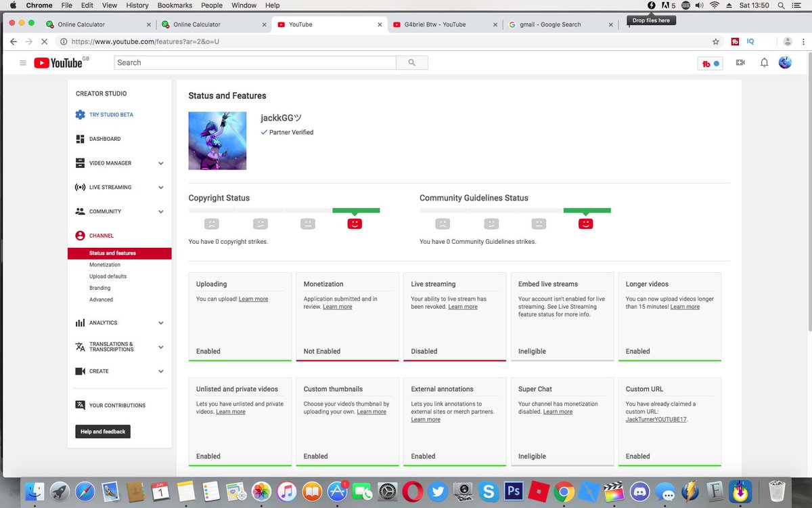Open Chrome's three-dot menu

pyautogui.click(x=803, y=41)
